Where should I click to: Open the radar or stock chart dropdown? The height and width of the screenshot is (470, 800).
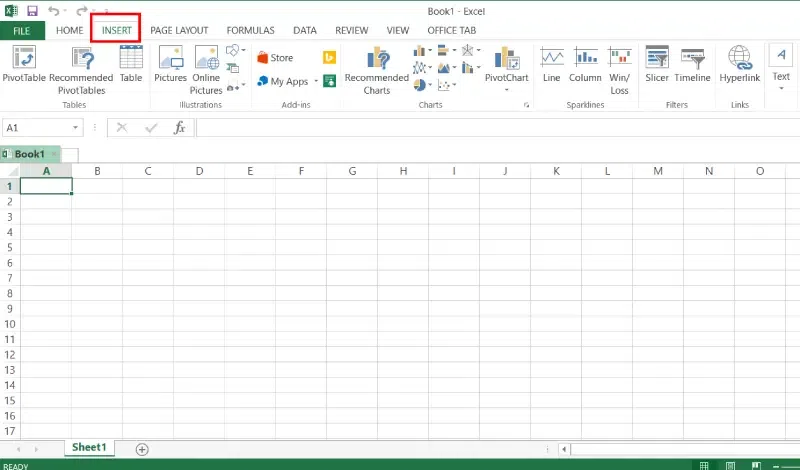(x=471, y=50)
